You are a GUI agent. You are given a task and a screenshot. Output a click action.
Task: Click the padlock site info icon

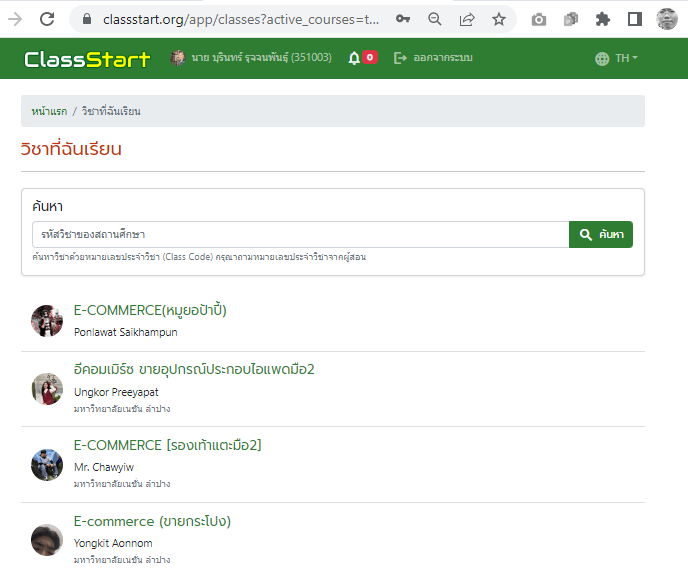click(87, 19)
